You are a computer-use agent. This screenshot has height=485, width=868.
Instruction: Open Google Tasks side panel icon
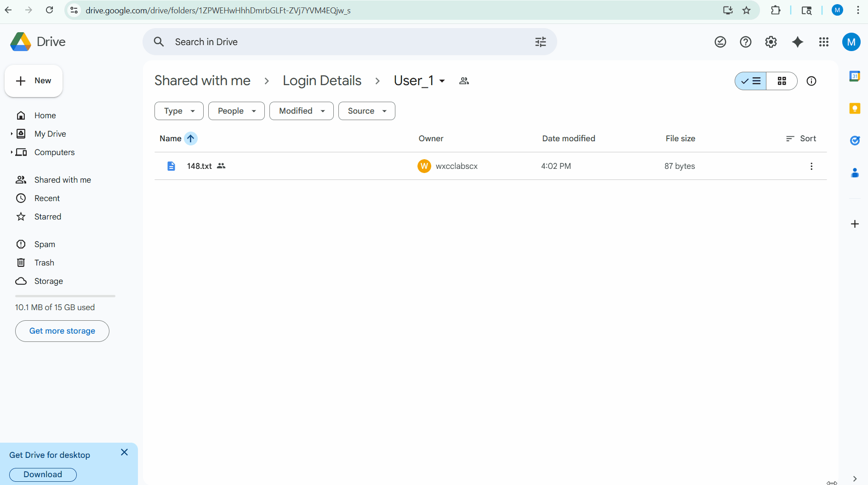point(855,141)
